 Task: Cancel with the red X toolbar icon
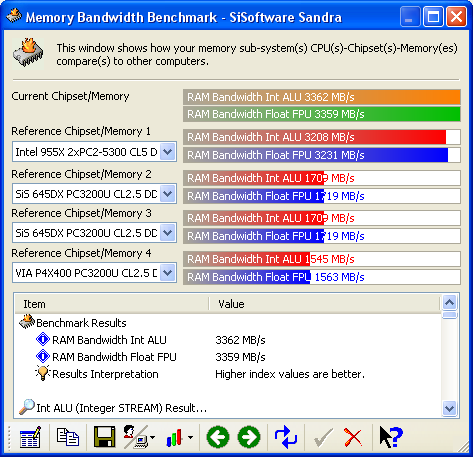353,437
